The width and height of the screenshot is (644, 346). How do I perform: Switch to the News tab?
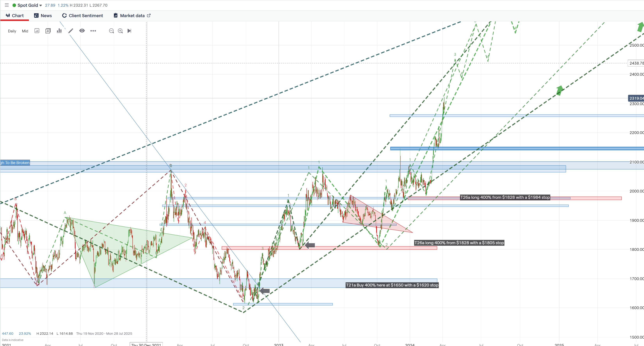(x=43, y=15)
